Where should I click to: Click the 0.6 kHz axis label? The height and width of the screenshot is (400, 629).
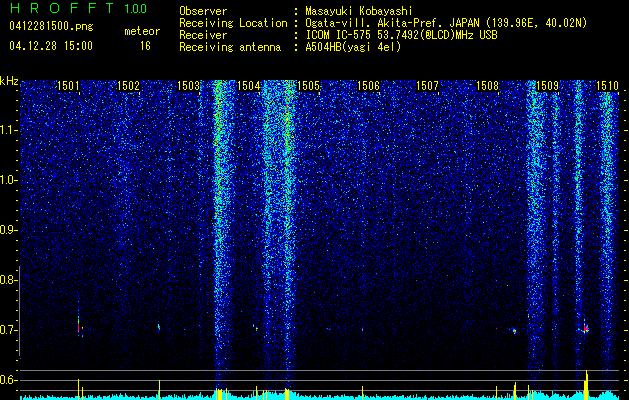(6, 380)
